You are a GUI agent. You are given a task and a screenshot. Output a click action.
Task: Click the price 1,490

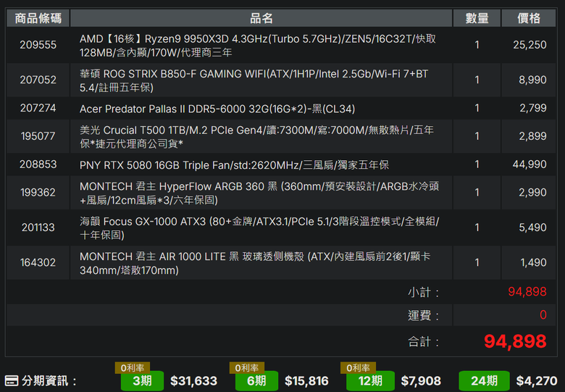(x=533, y=262)
